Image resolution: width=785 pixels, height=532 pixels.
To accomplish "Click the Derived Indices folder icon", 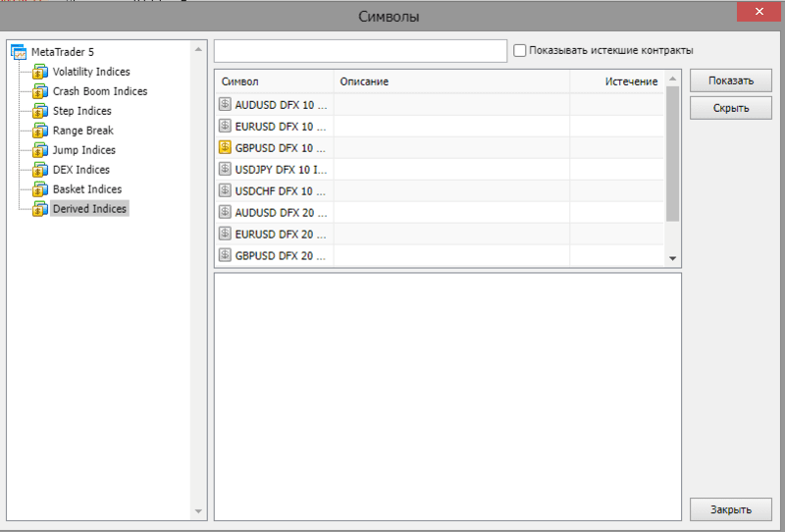I will [x=40, y=208].
